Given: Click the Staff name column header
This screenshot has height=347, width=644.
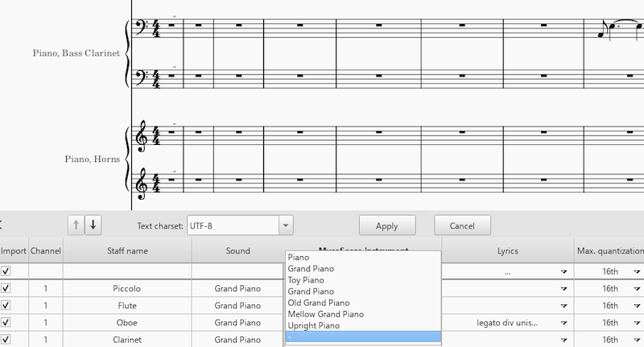Looking at the screenshot, I should coord(127,251).
